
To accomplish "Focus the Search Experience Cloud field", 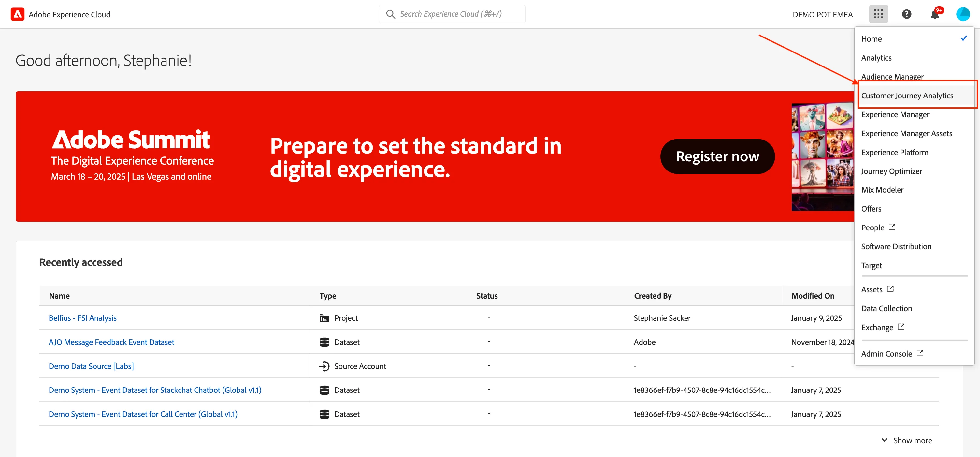I will tap(452, 14).
